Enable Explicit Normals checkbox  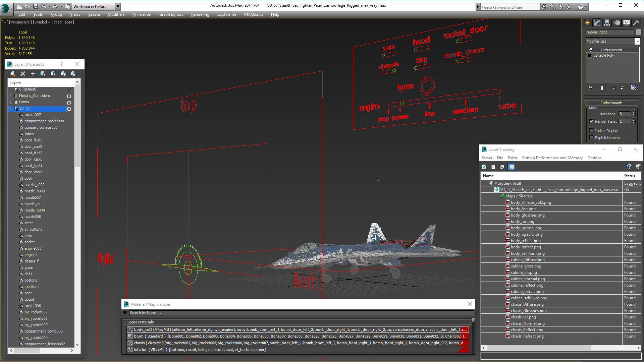click(591, 138)
